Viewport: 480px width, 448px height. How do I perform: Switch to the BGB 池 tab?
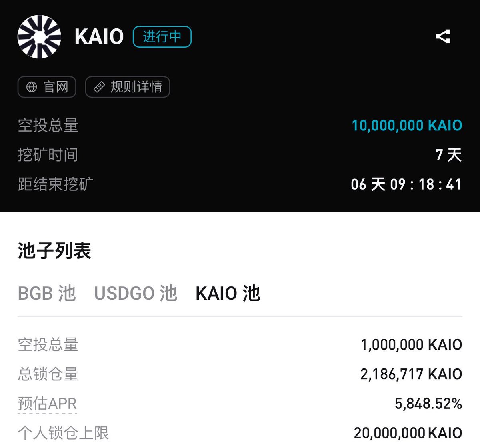[x=47, y=293]
